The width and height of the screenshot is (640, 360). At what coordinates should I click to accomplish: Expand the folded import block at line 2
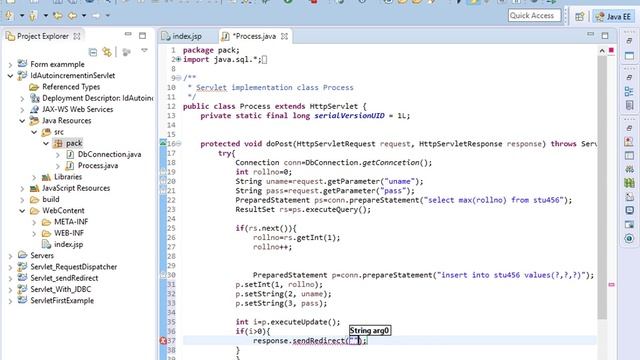coord(178,60)
